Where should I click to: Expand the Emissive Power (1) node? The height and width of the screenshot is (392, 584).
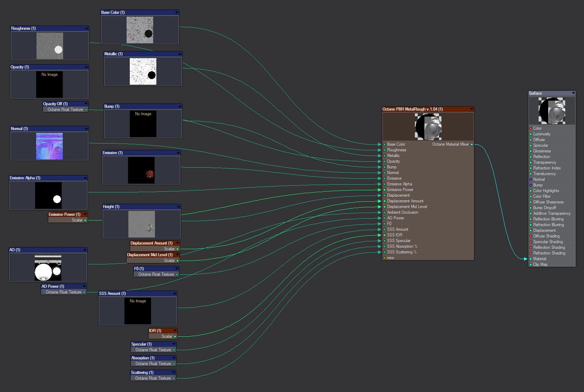tap(85, 214)
